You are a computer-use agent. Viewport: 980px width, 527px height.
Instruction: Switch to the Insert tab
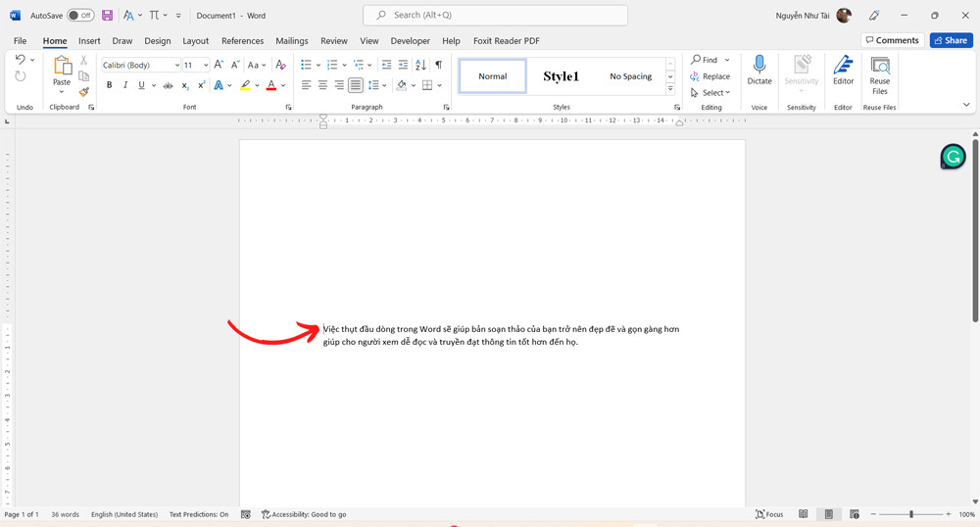click(89, 41)
